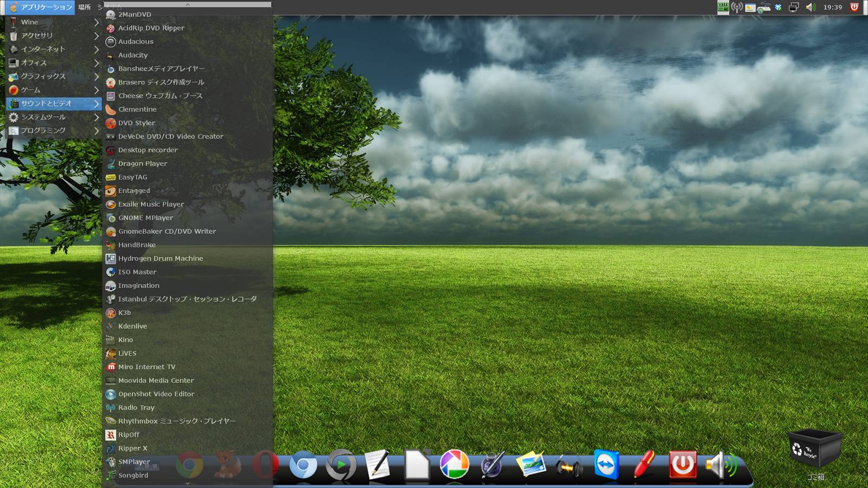Launch 2ManDVD from the menu
868x488 pixels.
(188, 15)
